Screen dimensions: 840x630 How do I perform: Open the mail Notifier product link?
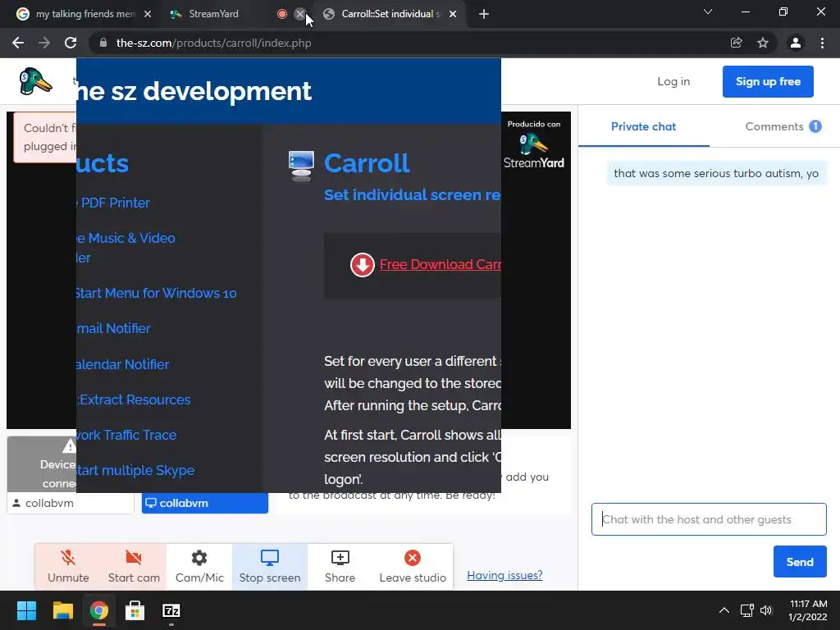point(113,328)
